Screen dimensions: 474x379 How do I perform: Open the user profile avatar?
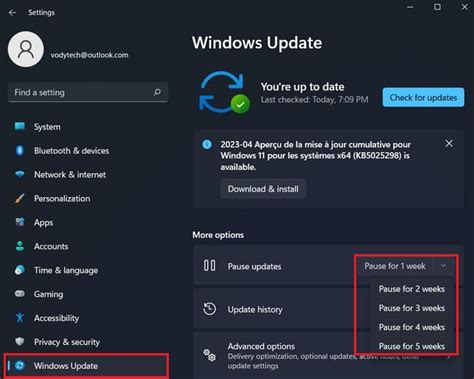[26, 49]
